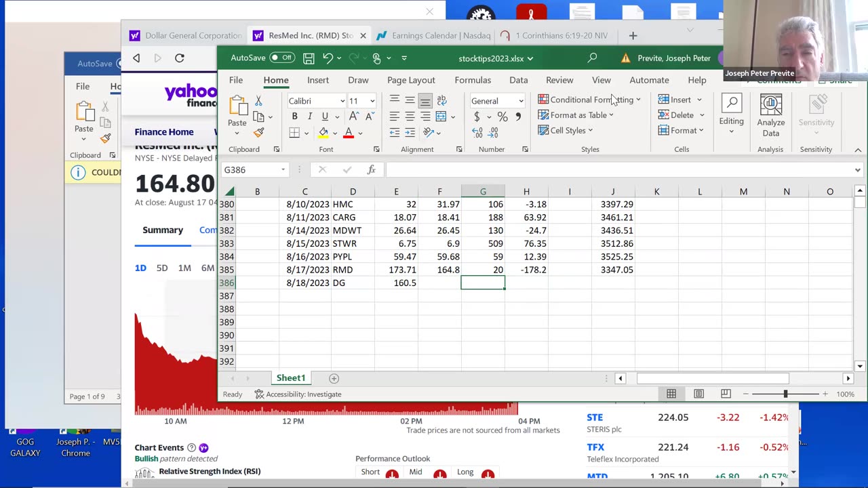Select Middle Align icon
The image size is (868, 488).
tap(410, 100)
